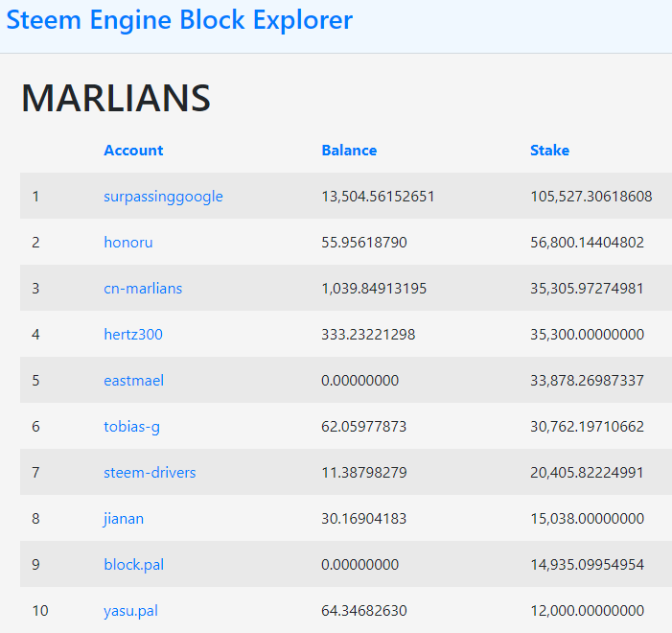Screen dimensions: 672x633
Task: Select stake value 105,527.30618608
Action: 591,197
